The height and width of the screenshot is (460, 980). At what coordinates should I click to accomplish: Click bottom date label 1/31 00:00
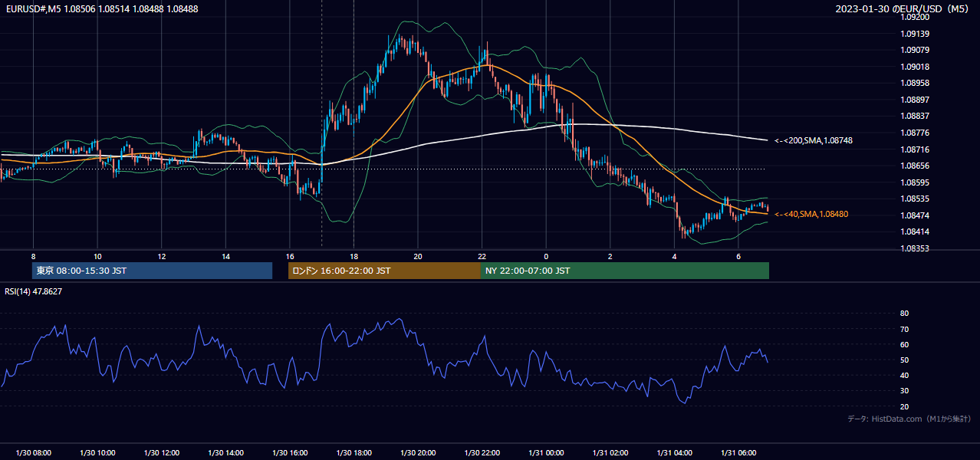[546, 453]
